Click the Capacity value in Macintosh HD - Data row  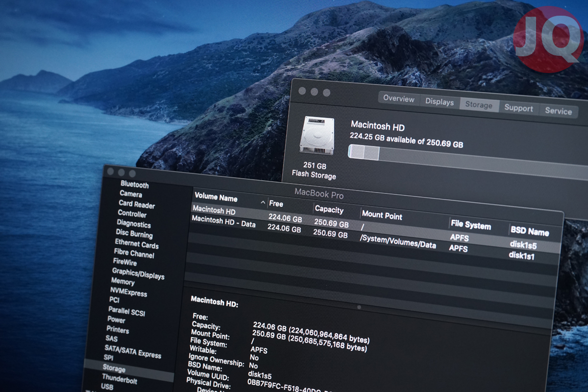point(330,234)
